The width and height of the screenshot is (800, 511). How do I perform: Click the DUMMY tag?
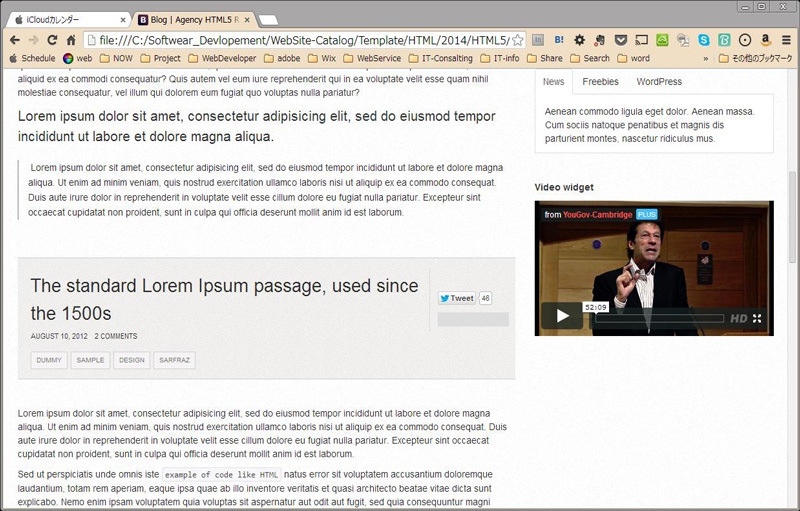pos(49,360)
